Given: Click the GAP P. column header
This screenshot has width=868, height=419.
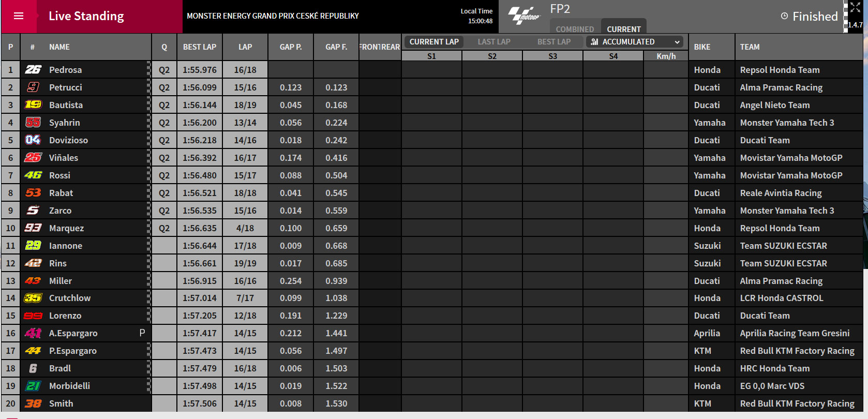Looking at the screenshot, I should 291,47.
